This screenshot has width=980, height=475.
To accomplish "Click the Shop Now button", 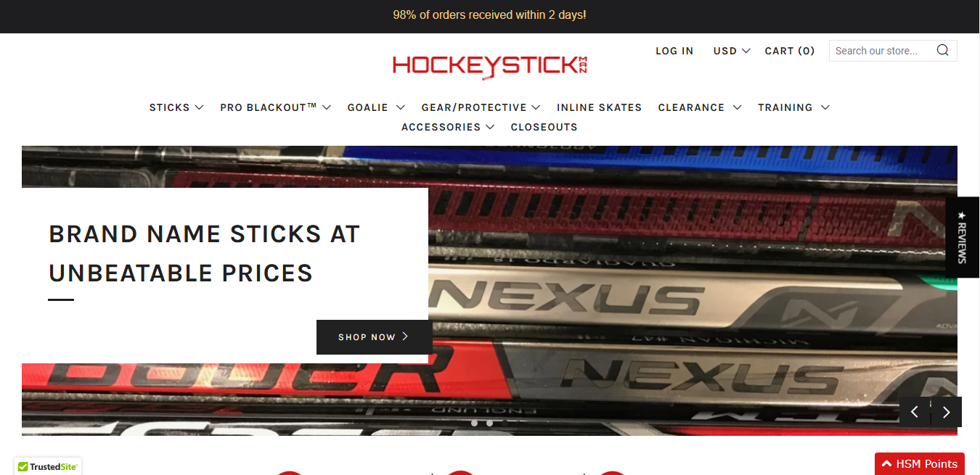I will [374, 337].
